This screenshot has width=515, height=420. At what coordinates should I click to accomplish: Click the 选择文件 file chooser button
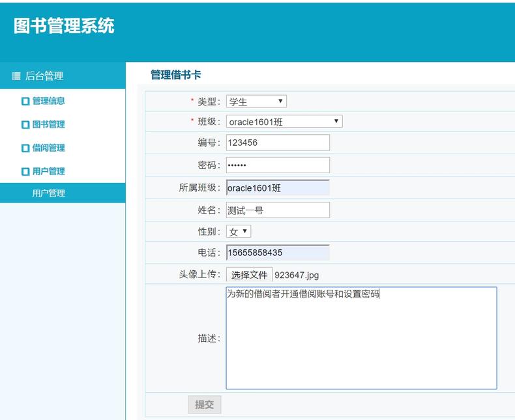(x=249, y=275)
